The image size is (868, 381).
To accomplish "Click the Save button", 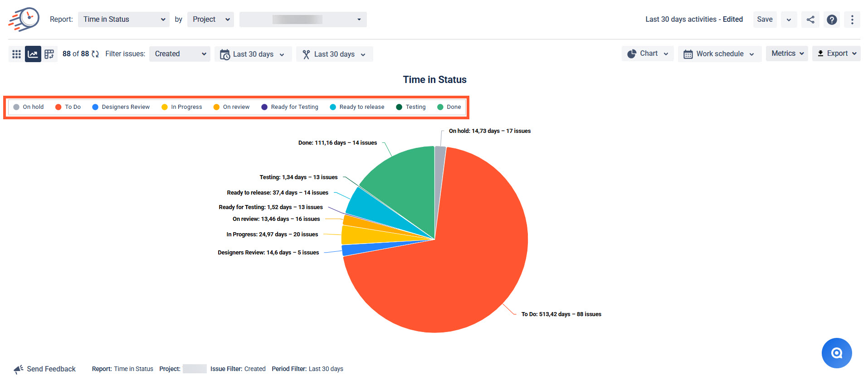I will (765, 20).
